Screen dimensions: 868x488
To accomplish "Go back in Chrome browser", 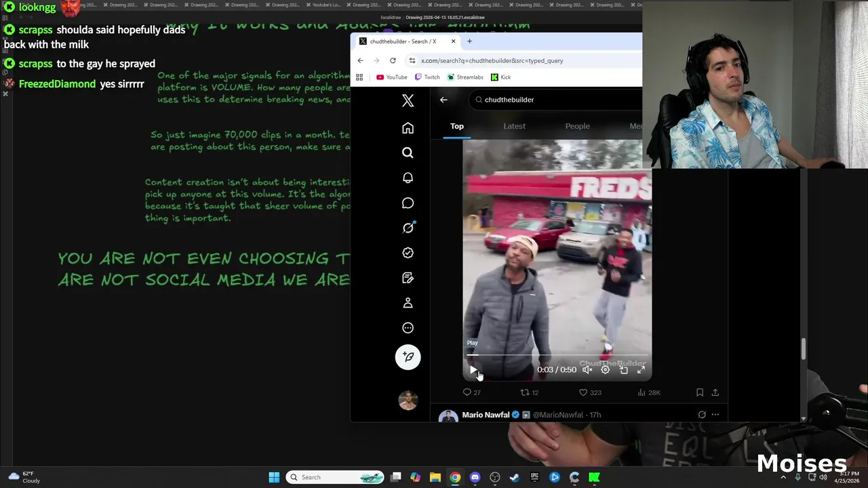I will point(360,60).
